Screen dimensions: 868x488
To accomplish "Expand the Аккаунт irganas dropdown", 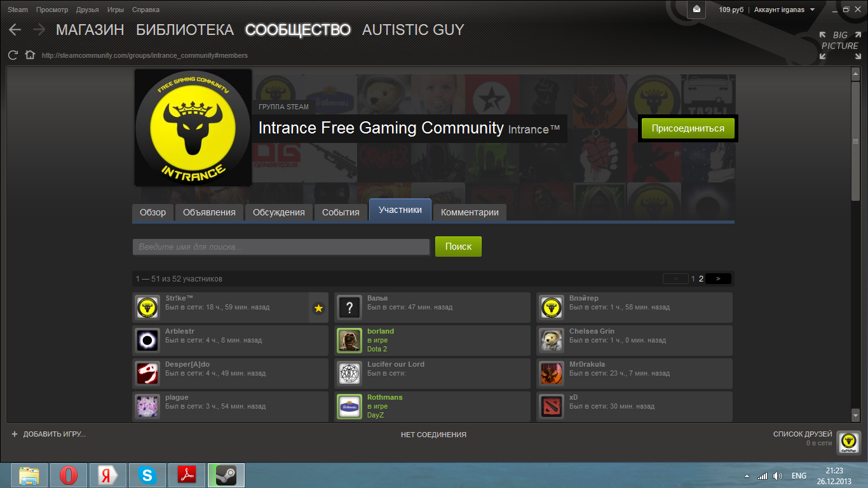I will tap(784, 10).
